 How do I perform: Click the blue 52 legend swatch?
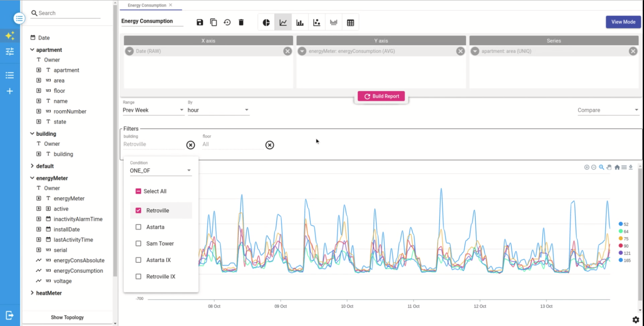point(621,224)
